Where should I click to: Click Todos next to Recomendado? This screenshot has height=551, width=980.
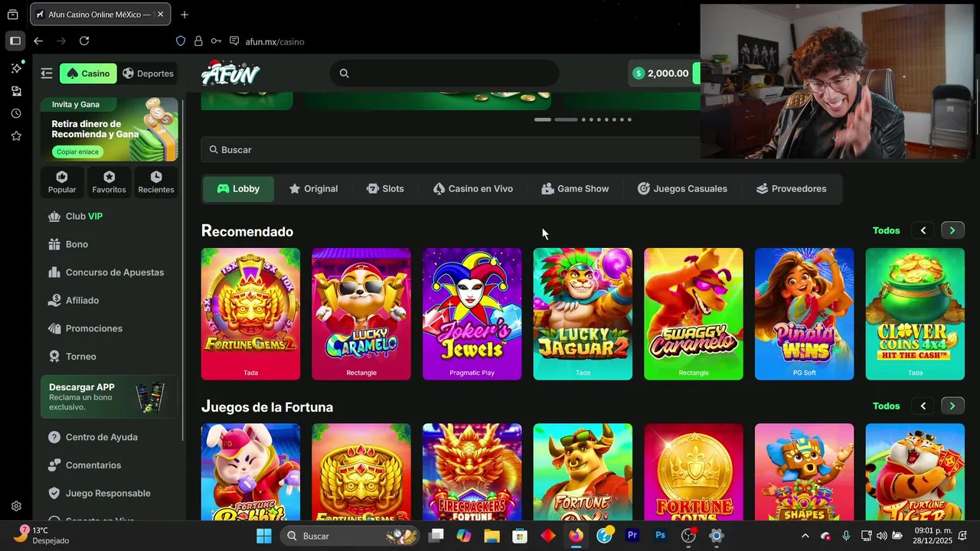click(886, 230)
